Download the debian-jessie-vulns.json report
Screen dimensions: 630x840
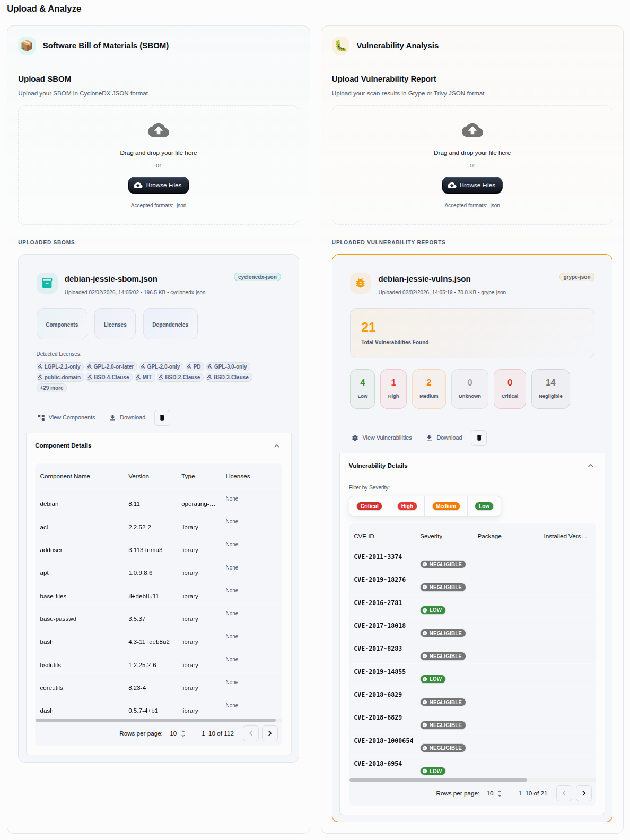click(x=444, y=438)
